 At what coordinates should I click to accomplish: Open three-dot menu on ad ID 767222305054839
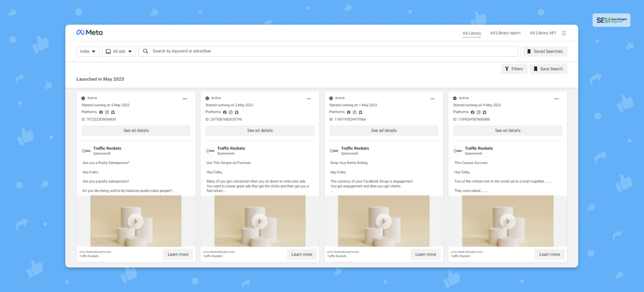[185, 99]
